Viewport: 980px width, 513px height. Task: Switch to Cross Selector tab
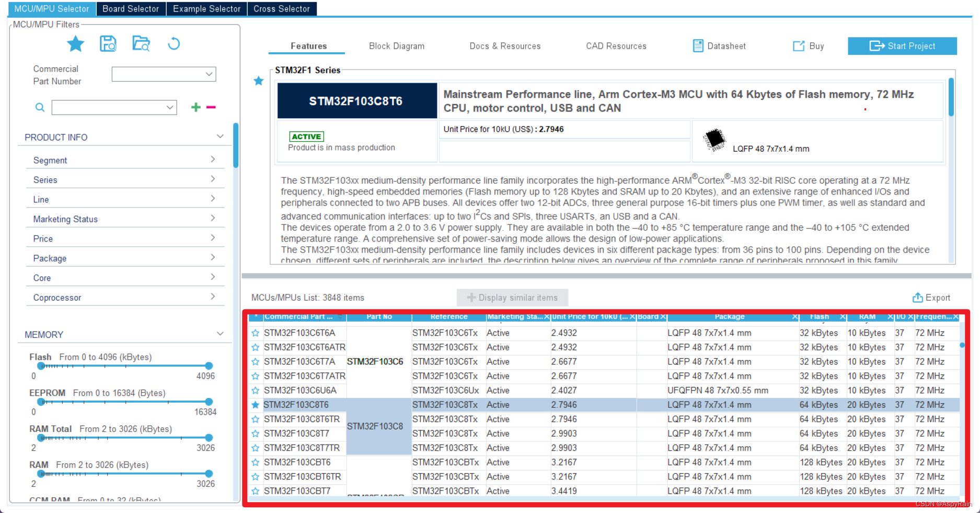click(282, 9)
